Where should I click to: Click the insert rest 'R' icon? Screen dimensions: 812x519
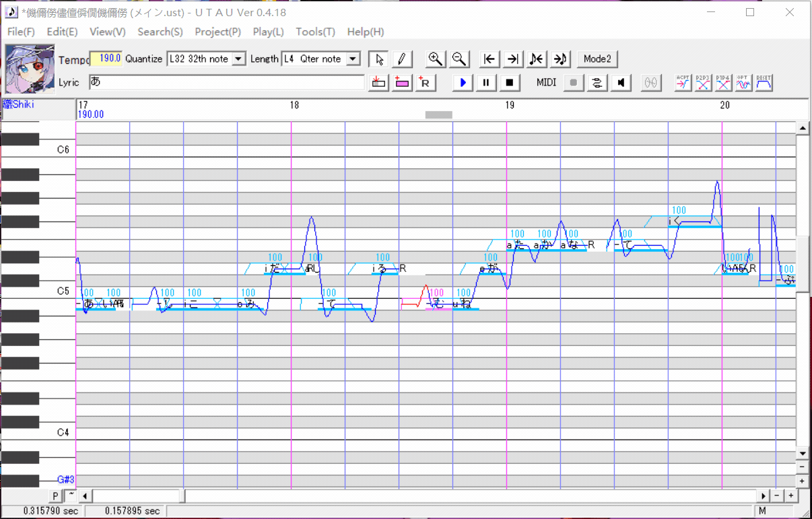[x=426, y=83]
